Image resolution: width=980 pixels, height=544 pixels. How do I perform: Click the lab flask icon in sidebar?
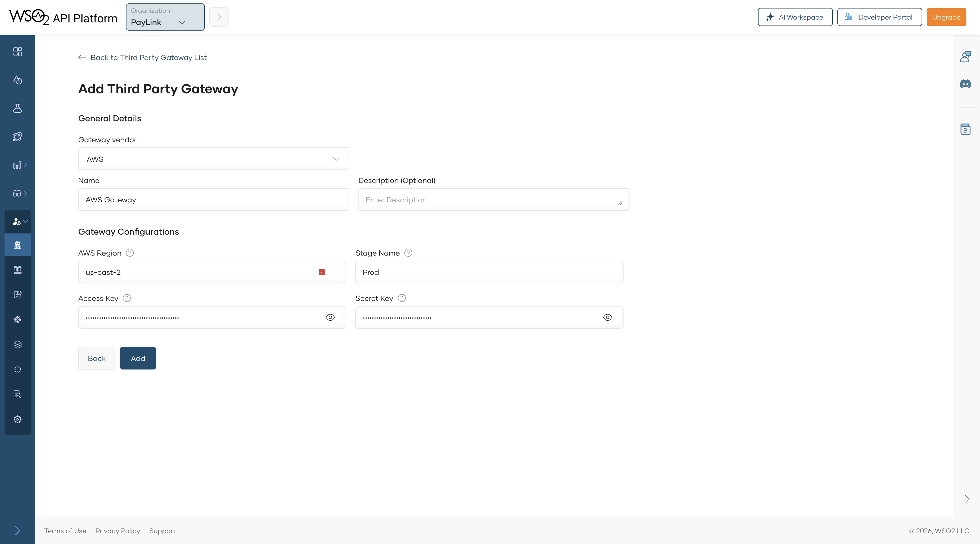(x=17, y=108)
